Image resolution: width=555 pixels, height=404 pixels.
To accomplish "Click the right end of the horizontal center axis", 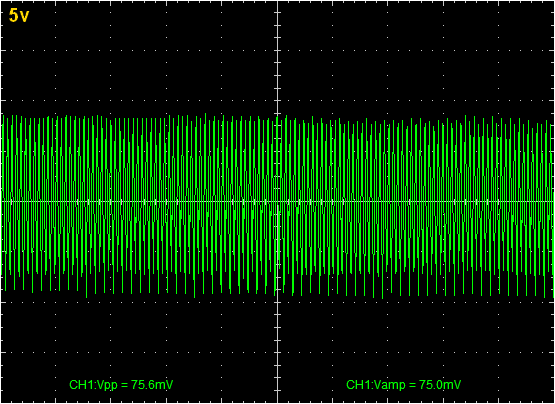I will click(553, 201).
